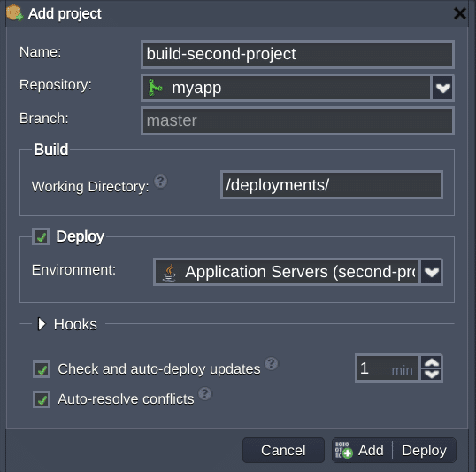The height and width of the screenshot is (472, 476).
Task: Click the minutes interval input field
Action: (388, 368)
